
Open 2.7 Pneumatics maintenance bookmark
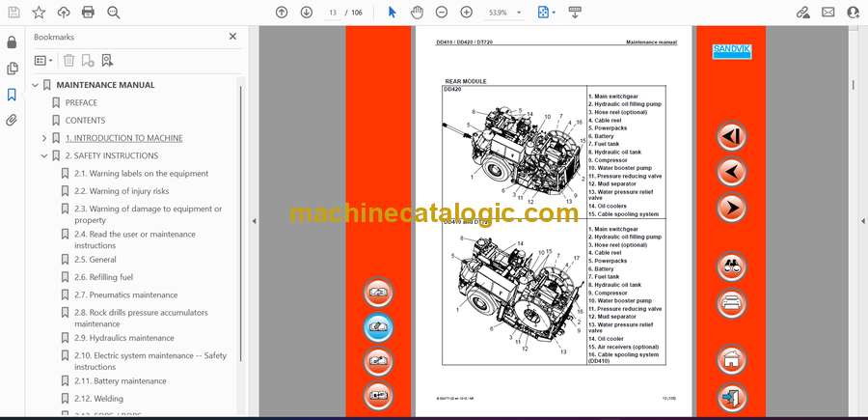click(x=126, y=294)
